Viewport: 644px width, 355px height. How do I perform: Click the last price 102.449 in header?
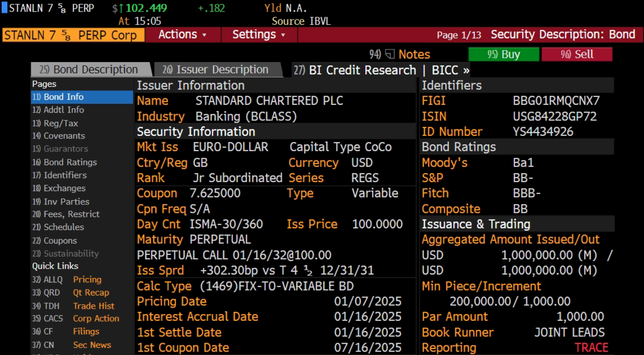[x=146, y=8]
